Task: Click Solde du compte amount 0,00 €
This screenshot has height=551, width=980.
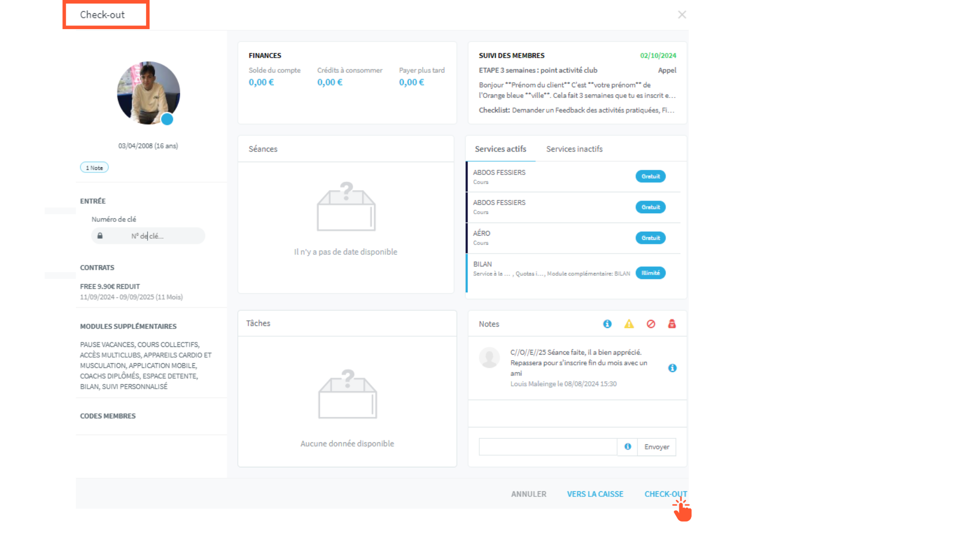Action: 261,82
